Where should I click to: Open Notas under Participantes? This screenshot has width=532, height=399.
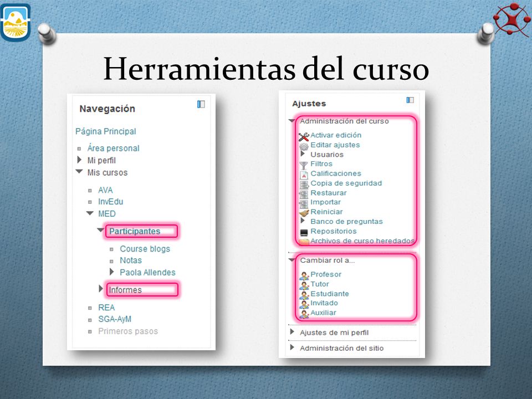(x=131, y=260)
